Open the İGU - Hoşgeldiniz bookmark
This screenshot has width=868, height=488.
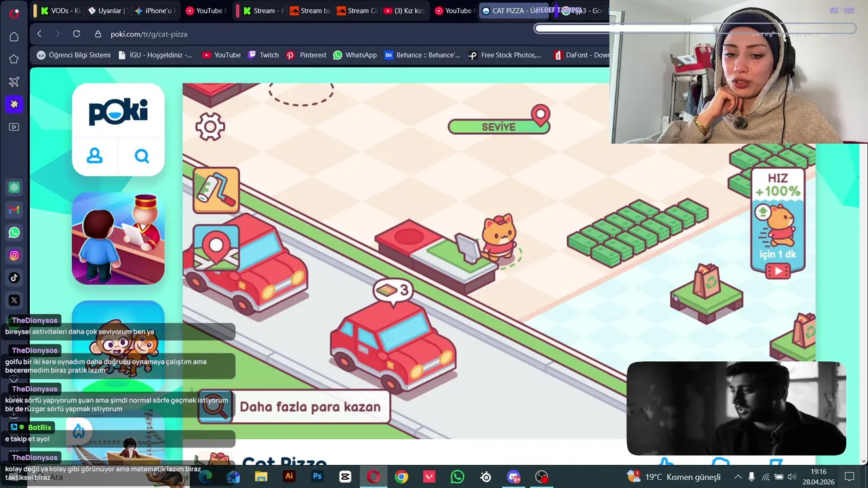pyautogui.click(x=155, y=55)
